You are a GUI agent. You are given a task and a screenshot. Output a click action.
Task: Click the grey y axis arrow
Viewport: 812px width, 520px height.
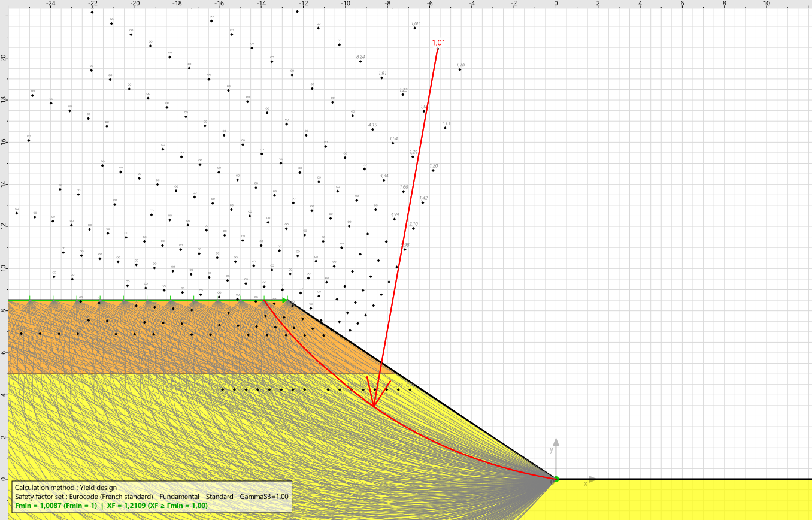[556, 442]
